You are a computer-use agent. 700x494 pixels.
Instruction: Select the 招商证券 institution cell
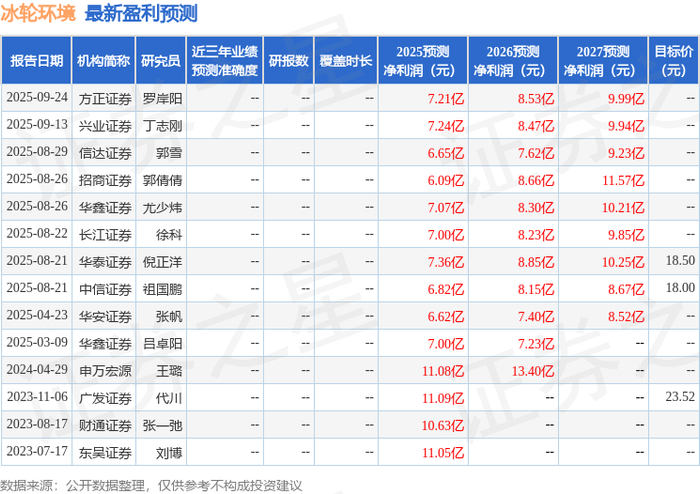pos(105,180)
